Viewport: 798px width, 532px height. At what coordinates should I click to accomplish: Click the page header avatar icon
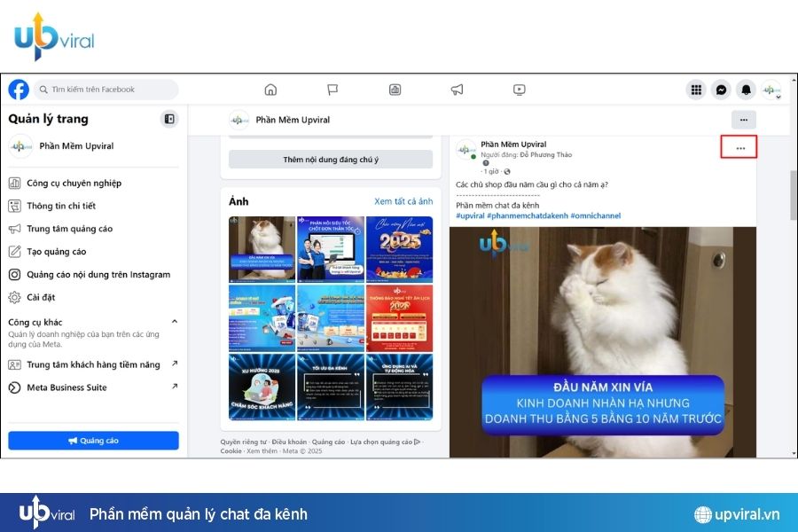point(239,121)
